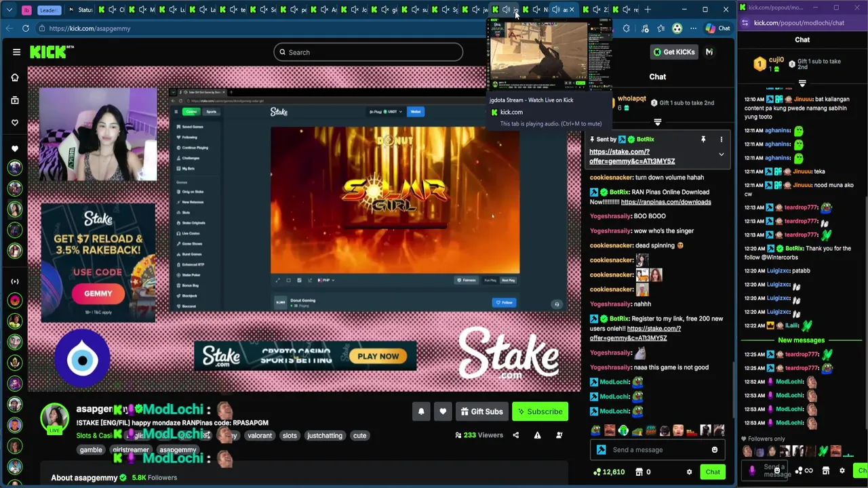The height and width of the screenshot is (488, 868).
Task: Switch to the Status tab
Action: coord(81,9)
